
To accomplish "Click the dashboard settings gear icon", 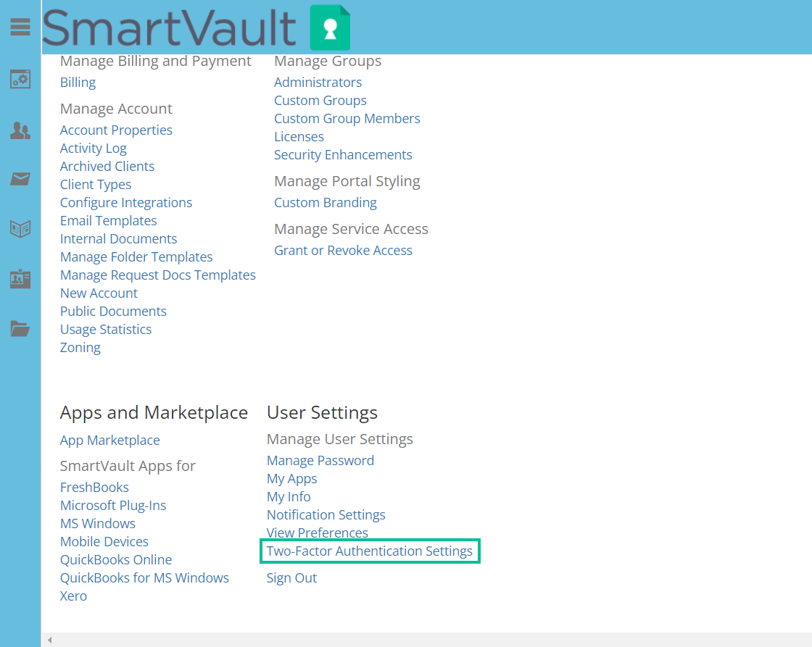I will pyautogui.click(x=20, y=80).
